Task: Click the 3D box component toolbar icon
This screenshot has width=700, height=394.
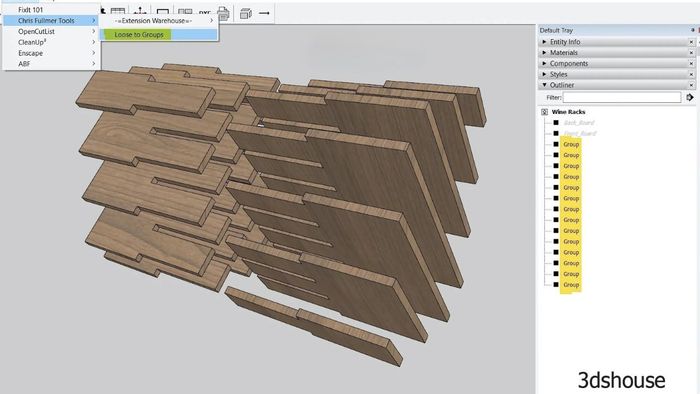Action: coord(246,13)
